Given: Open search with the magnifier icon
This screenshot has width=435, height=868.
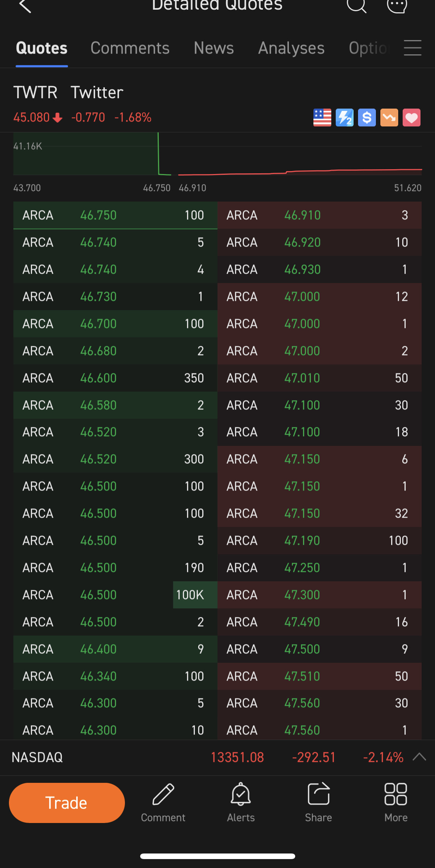Looking at the screenshot, I should coord(356,5).
